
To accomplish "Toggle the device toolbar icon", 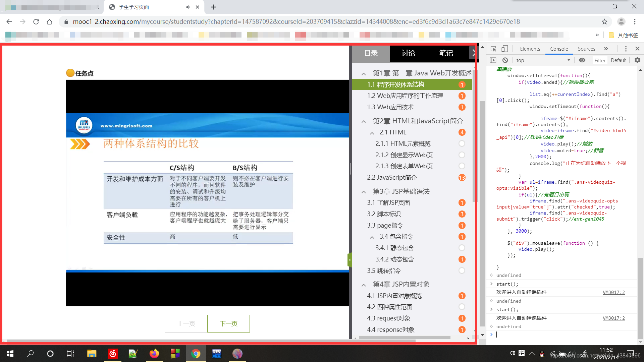I will 504,49.
